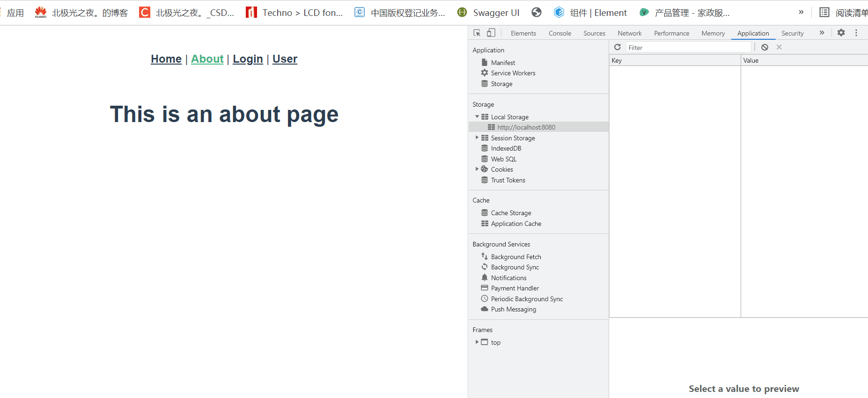Open the 阅读清单 reading list
Viewport: 868px width, 398px height.
[844, 13]
